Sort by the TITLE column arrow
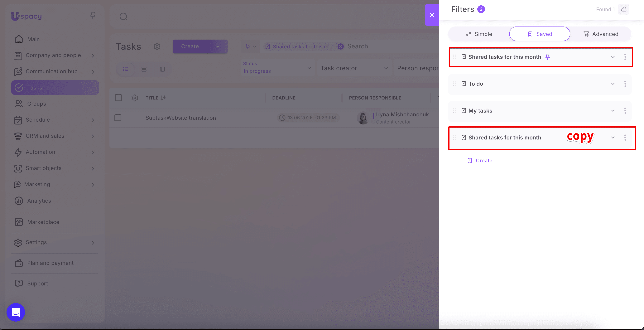Viewport: 644px width, 330px height. point(163,98)
